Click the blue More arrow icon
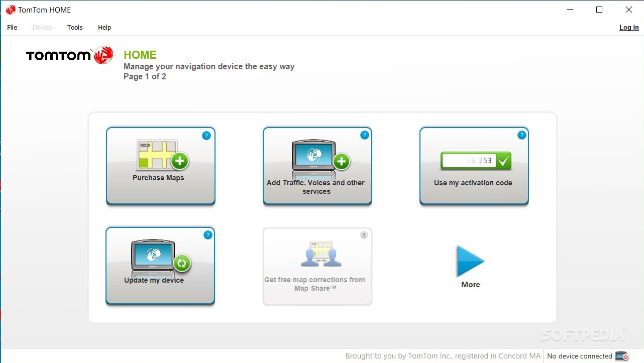Viewport: 644px width, 363px height. click(470, 261)
